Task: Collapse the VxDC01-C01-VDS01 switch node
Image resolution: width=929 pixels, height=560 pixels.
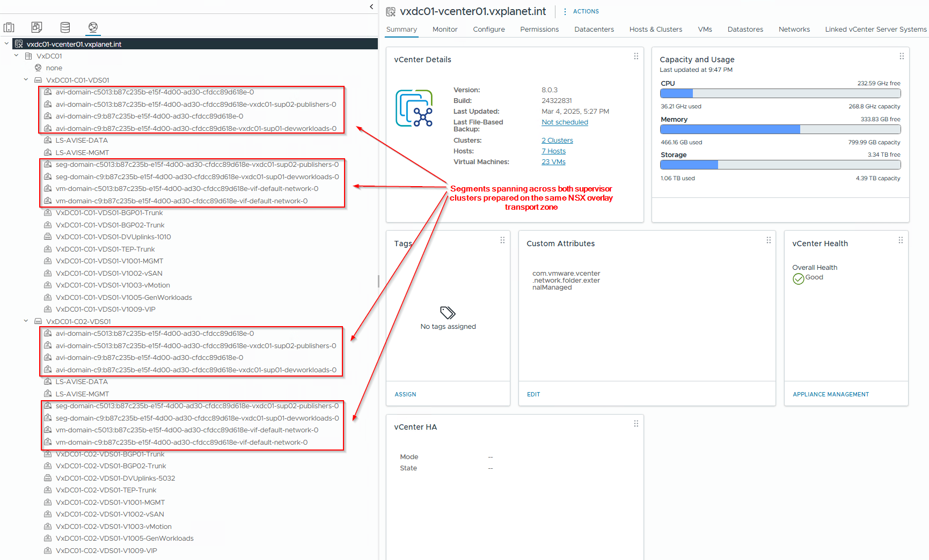Action: 26,79
